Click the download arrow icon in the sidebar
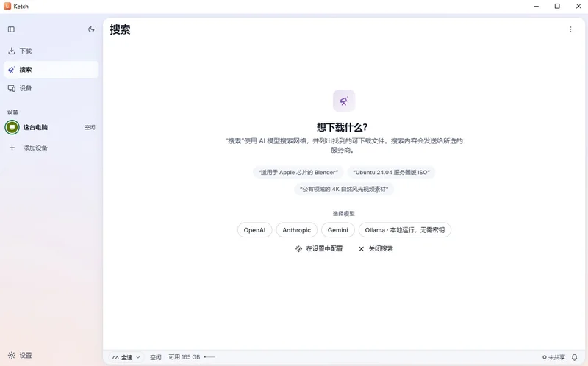The height and width of the screenshot is (366, 588). 12,51
